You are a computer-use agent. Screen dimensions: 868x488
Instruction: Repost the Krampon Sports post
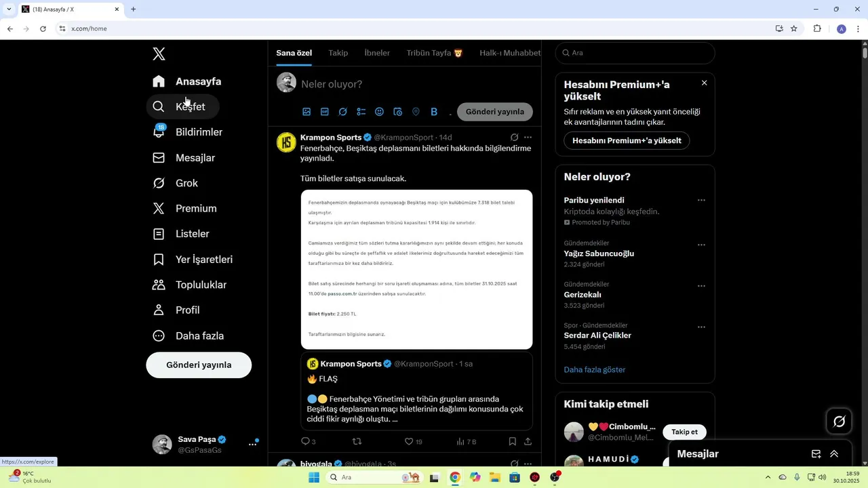click(x=357, y=441)
